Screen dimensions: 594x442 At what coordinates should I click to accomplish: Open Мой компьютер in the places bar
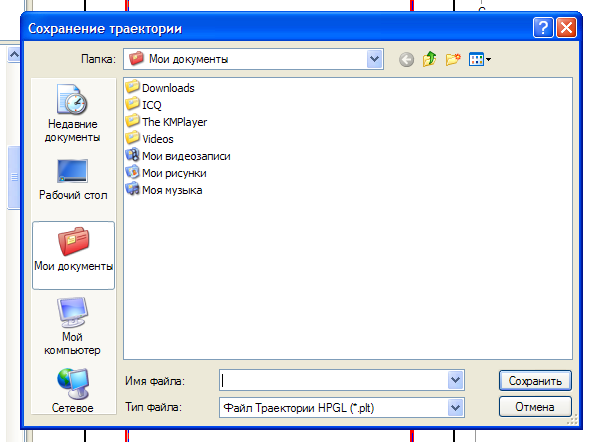tap(72, 326)
